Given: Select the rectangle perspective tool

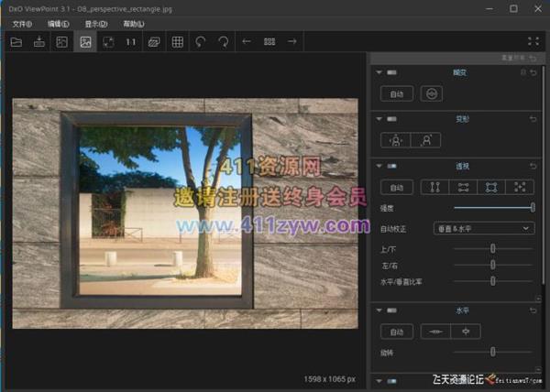Looking at the screenshot, I should click(491, 187).
